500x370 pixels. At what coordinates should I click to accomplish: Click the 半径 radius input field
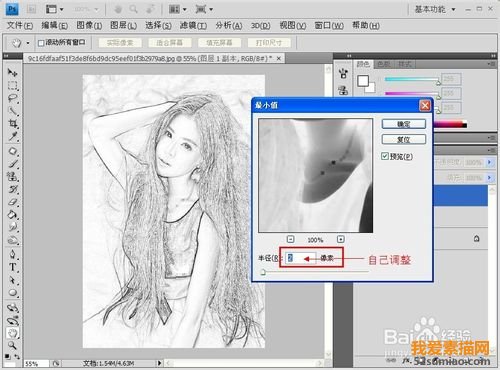(x=300, y=258)
